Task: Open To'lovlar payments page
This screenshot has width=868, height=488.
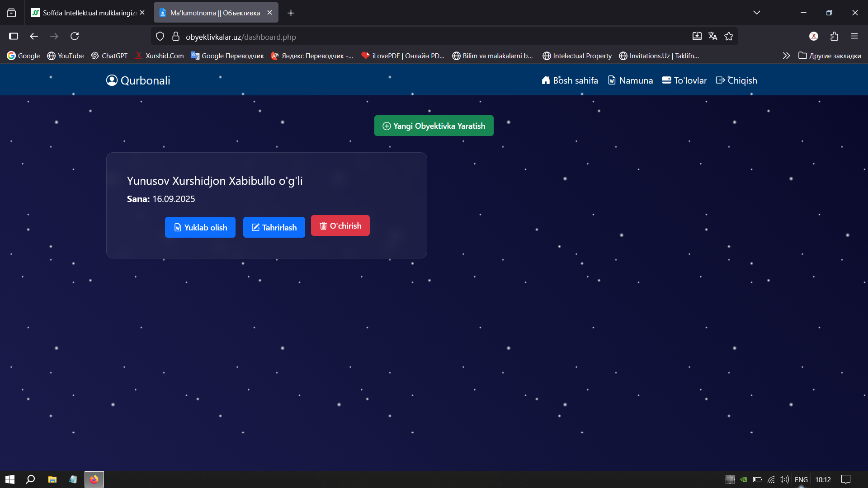Action: 684,80
